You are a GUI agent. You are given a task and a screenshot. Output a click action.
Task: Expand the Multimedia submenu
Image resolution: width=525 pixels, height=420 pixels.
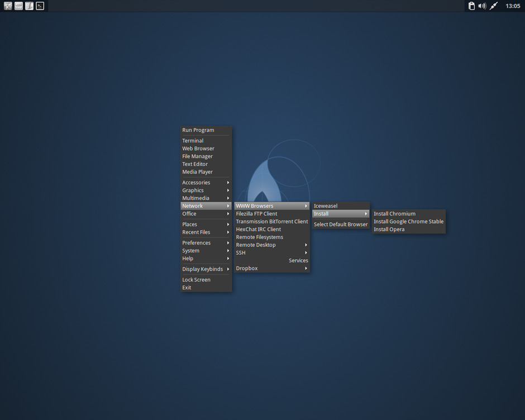(206, 198)
